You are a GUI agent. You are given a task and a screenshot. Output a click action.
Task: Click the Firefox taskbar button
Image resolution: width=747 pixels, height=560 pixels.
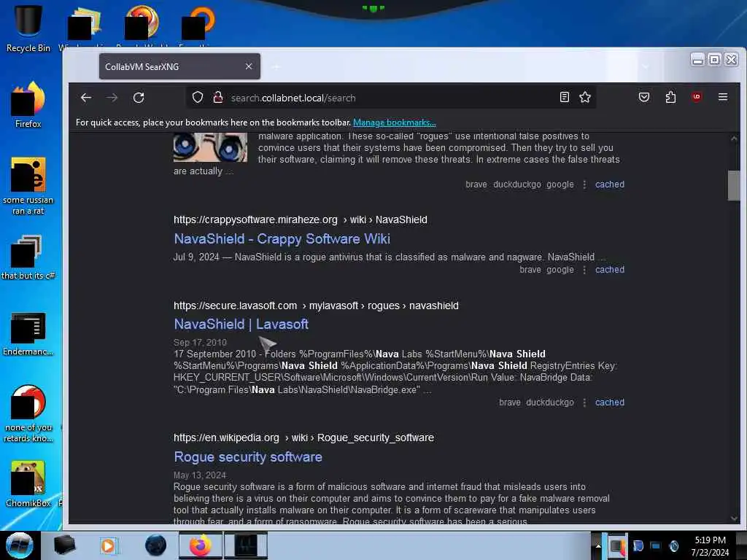(201, 545)
